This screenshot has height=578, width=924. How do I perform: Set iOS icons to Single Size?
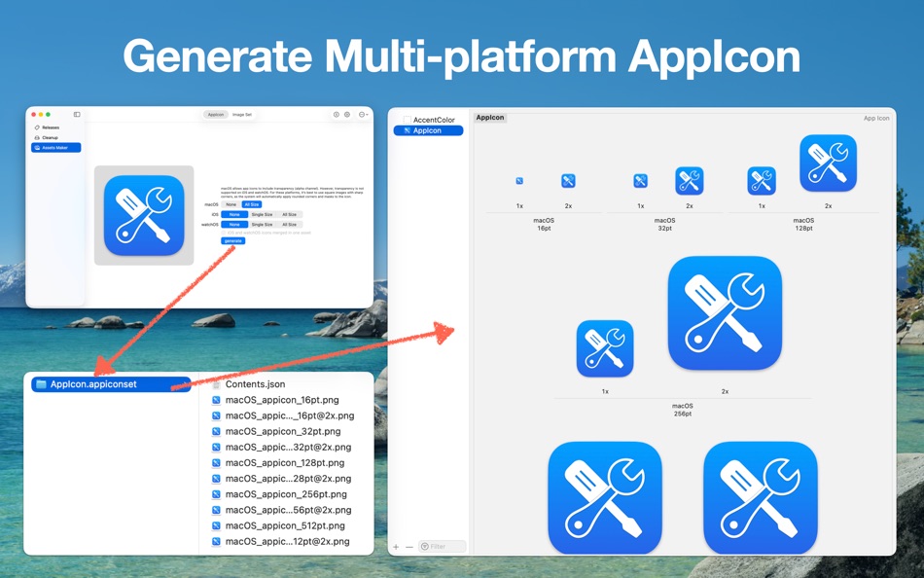tap(262, 214)
